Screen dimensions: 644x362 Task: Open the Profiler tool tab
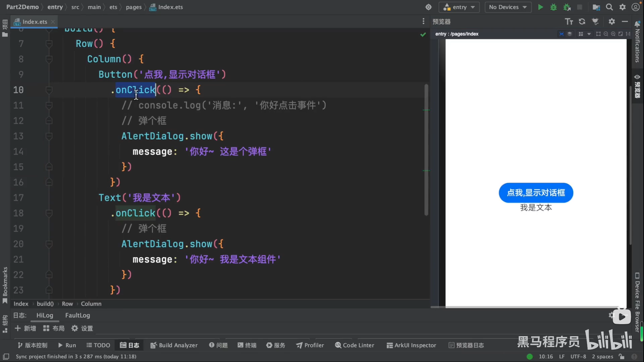[x=310, y=345]
